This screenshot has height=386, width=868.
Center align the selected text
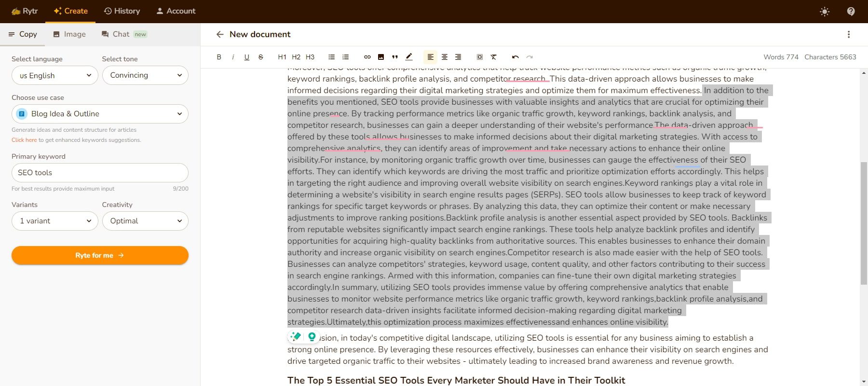pos(445,57)
